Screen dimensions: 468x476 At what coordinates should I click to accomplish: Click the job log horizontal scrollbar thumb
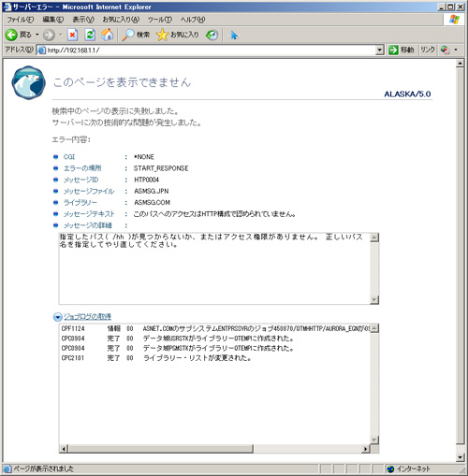pyautogui.click(x=161, y=449)
